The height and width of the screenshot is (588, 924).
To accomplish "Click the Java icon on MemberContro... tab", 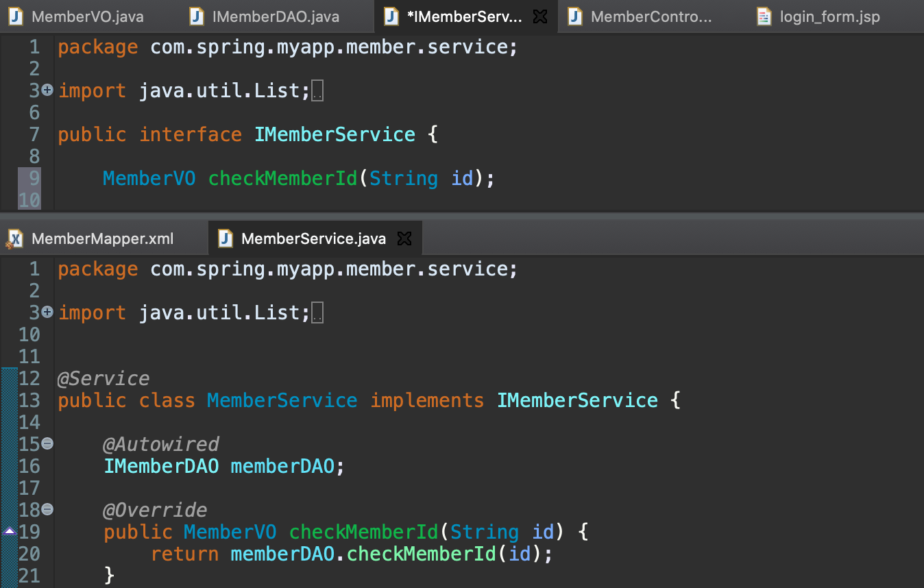I will point(575,16).
